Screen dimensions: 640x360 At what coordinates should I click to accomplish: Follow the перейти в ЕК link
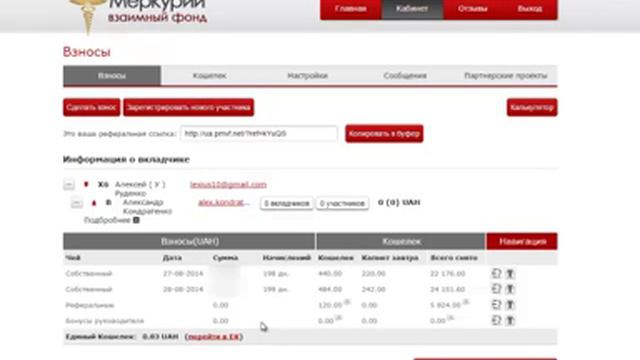[213, 337]
